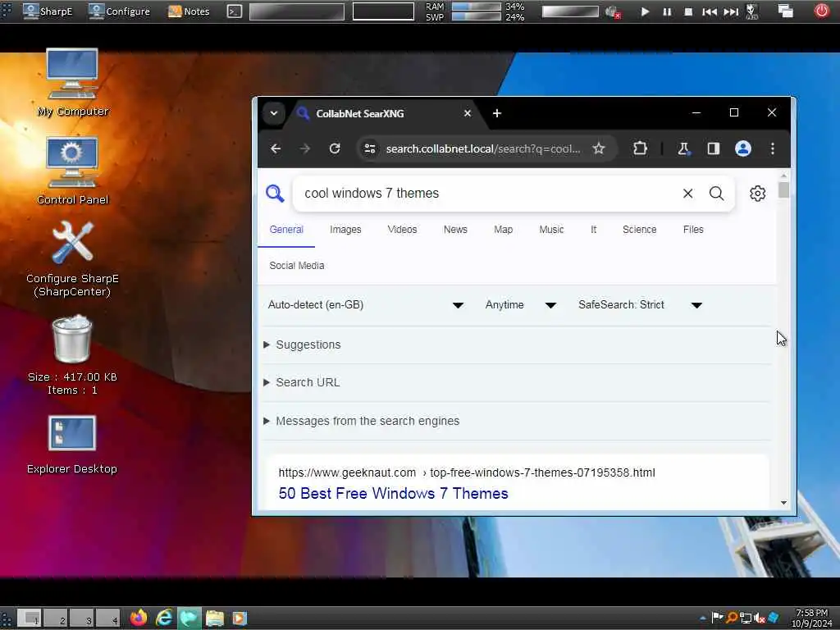
Task: Click the Next track button
Action: tap(731, 11)
